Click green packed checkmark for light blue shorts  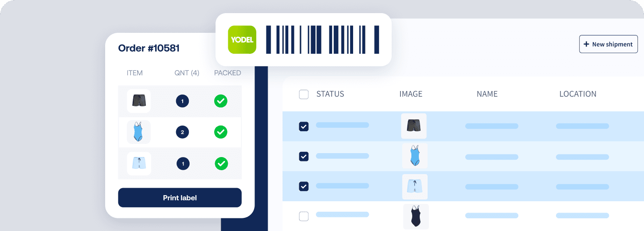click(221, 164)
